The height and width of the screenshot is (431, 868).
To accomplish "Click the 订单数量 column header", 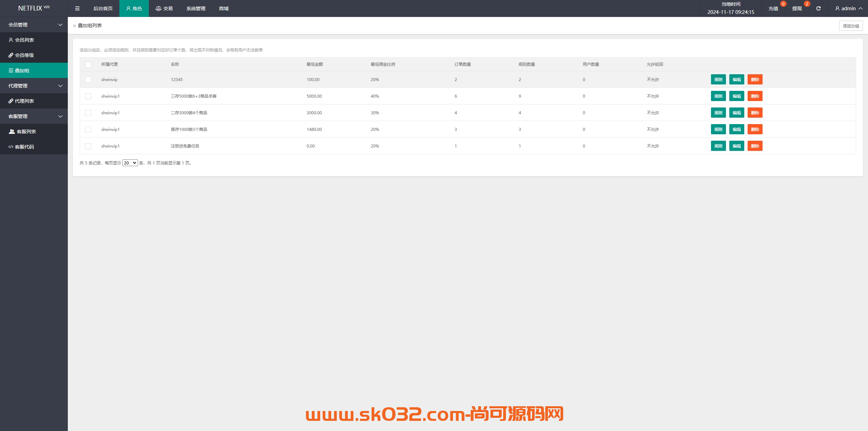I will coord(463,64).
